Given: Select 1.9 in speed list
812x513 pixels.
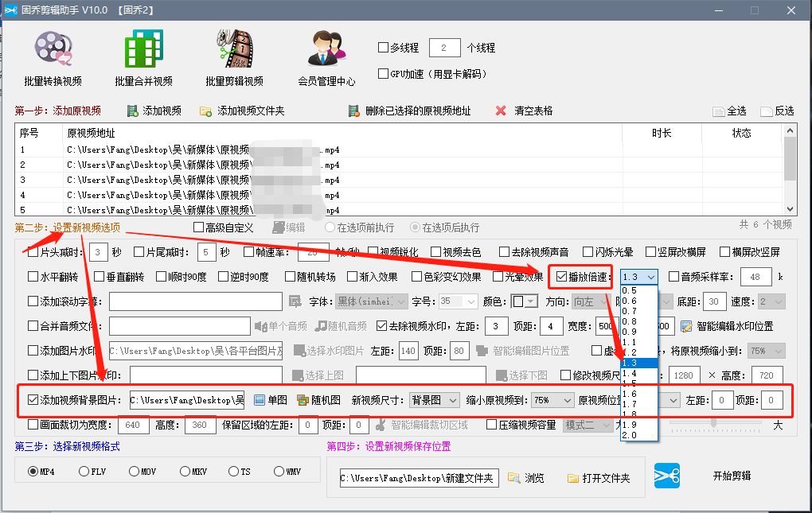Looking at the screenshot, I should (x=639, y=425).
